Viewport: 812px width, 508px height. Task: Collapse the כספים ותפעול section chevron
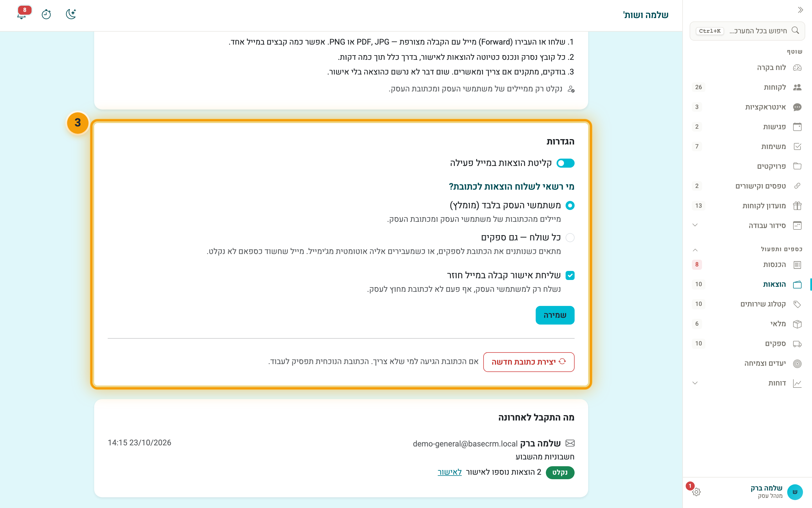click(695, 250)
